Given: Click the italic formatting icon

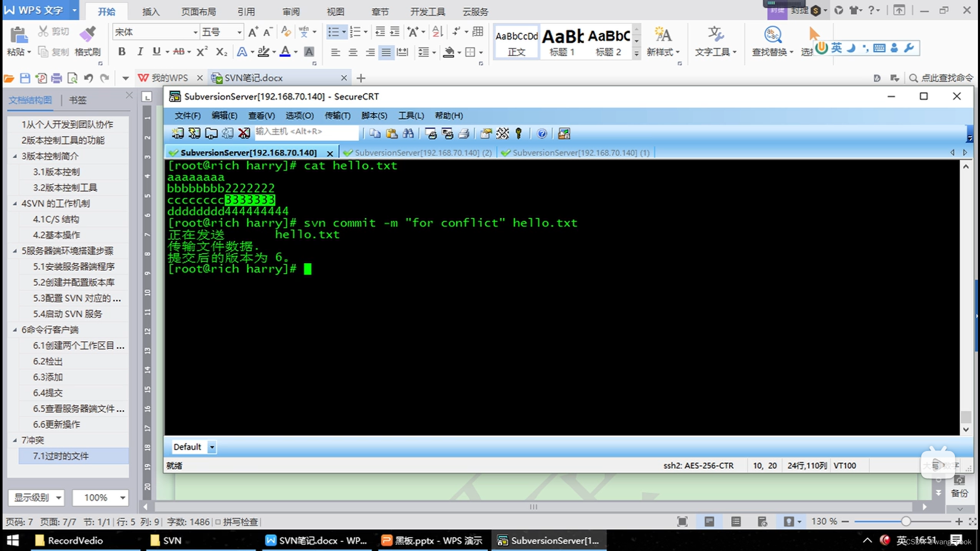Looking at the screenshot, I should (139, 53).
